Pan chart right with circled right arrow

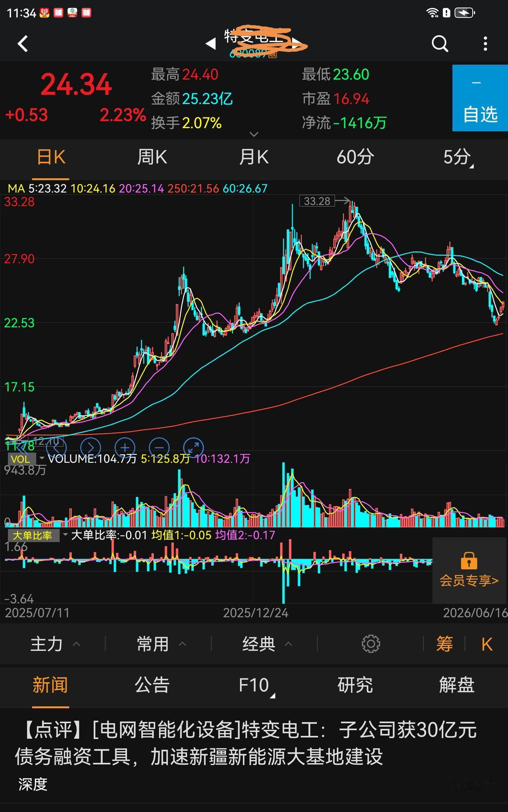[x=90, y=448]
